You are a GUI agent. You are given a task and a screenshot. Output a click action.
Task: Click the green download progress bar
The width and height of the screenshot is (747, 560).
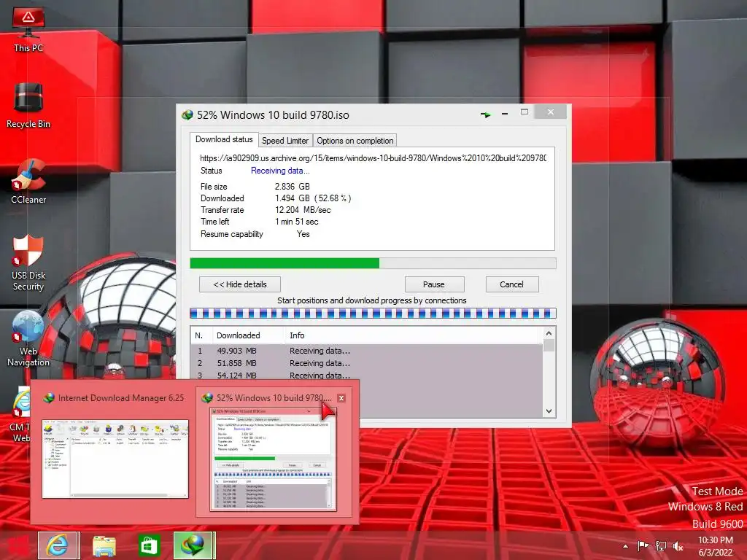(373, 263)
